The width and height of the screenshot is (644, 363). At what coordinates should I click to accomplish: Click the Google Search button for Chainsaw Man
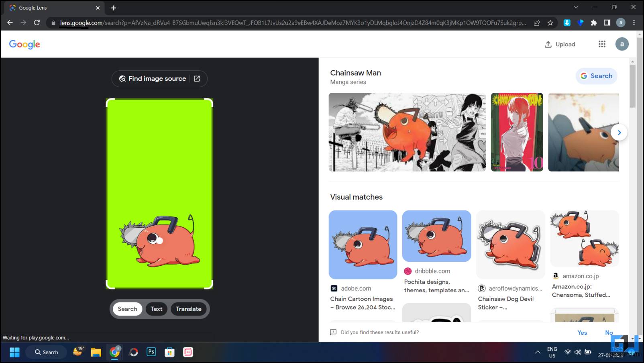(x=596, y=76)
